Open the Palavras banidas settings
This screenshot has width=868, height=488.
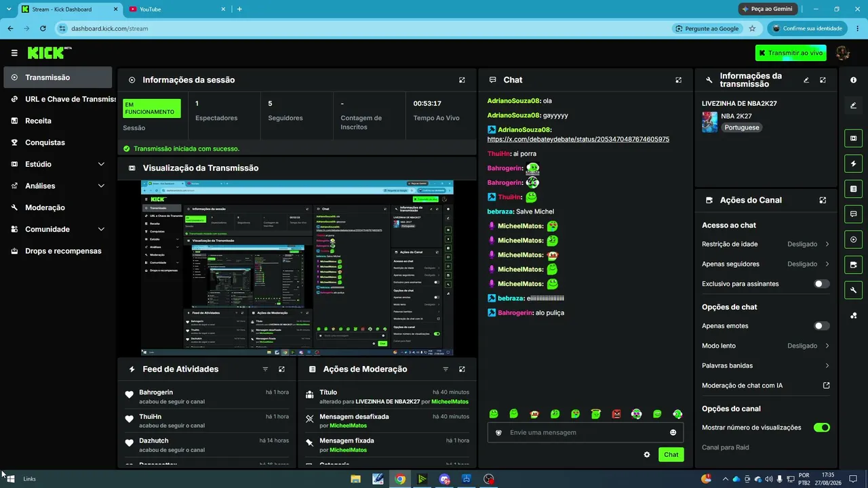coord(766,366)
